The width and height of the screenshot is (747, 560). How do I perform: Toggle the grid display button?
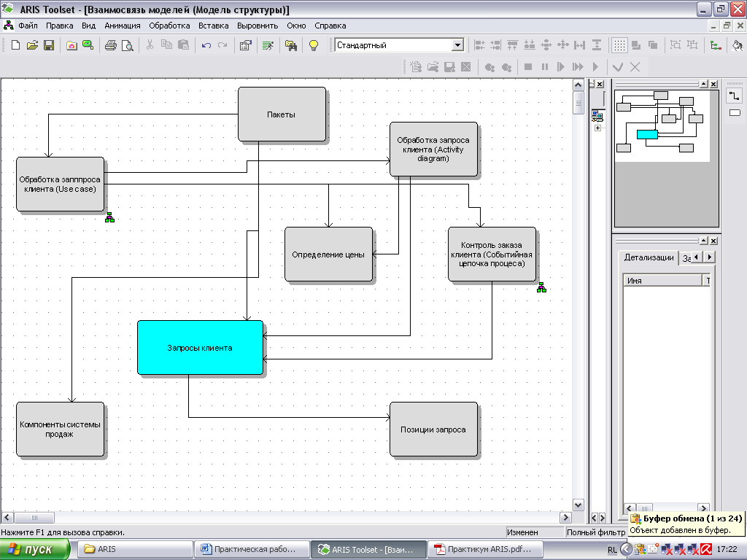pyautogui.click(x=619, y=45)
